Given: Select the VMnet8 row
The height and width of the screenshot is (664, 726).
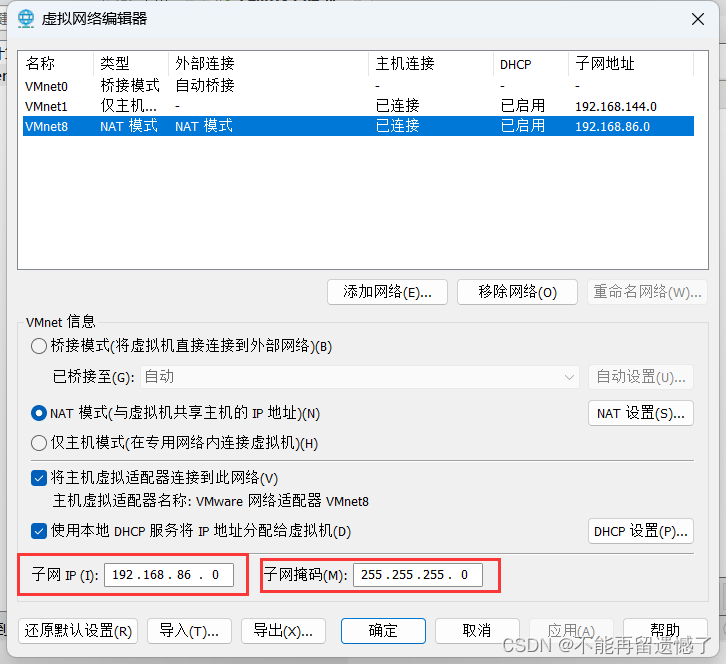Looking at the screenshot, I should pos(358,126).
